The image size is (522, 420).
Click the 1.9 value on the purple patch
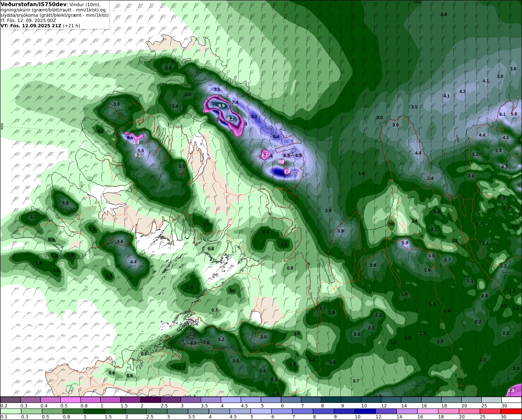pyautogui.click(x=511, y=390)
